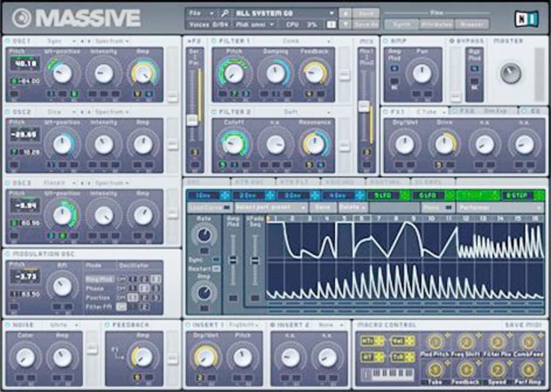This screenshot has width=551, height=392.
Task: Click the previous preset up arrow
Action: coord(345,13)
